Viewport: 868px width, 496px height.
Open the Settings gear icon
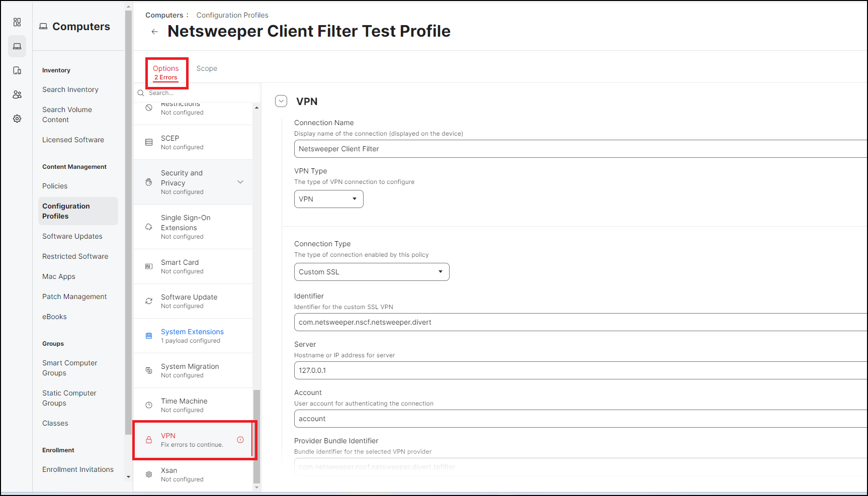click(17, 119)
